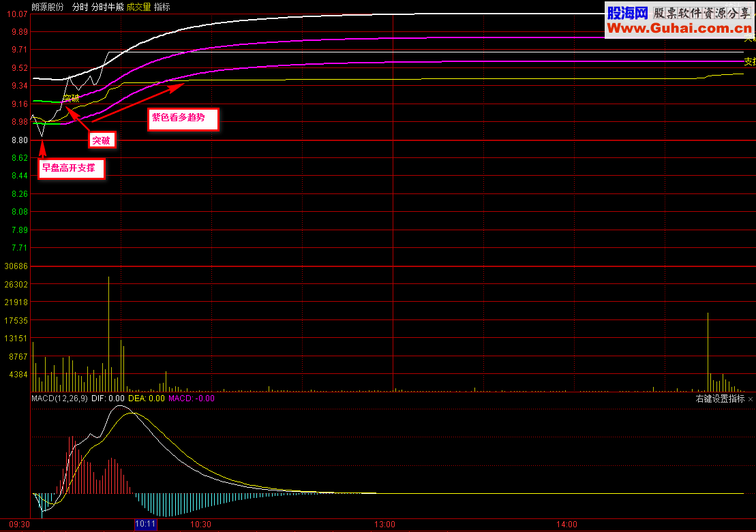Click the 7.89 price axis label
Image resolution: width=756 pixels, height=532 pixels.
point(20,231)
